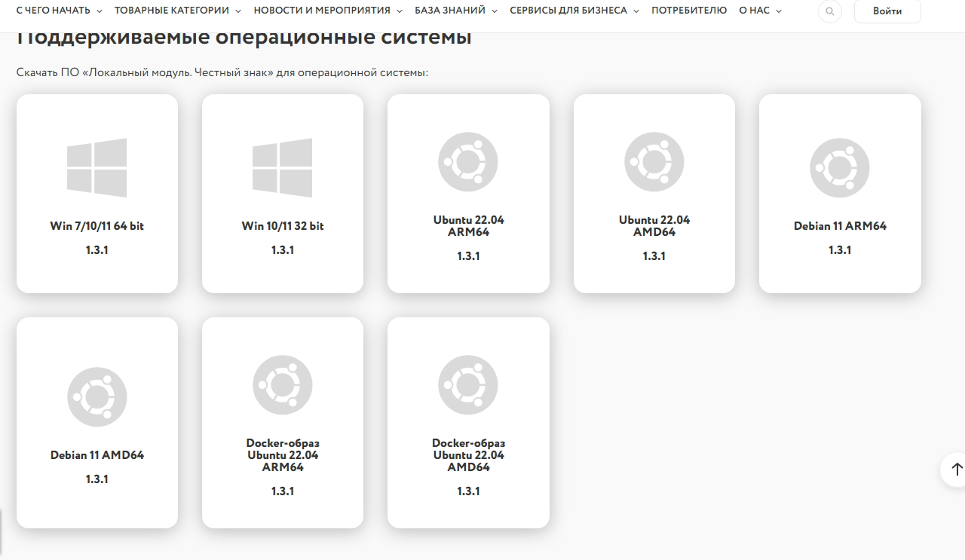Click the Windows logo on Win 10/11 32 bit card
The image size is (965, 560).
[283, 167]
